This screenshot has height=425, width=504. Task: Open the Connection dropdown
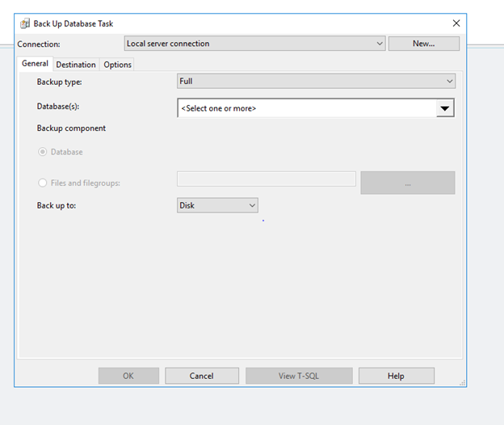point(254,44)
